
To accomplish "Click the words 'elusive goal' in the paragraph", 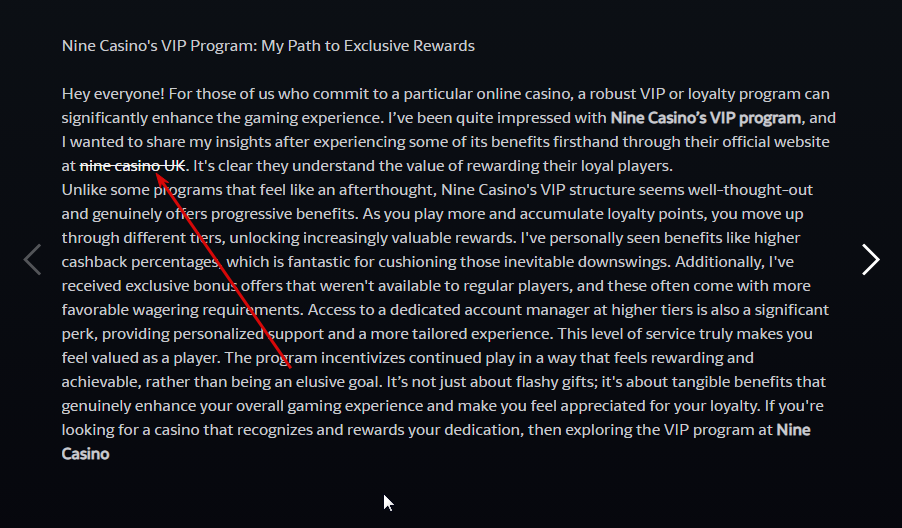I will coord(338,382).
